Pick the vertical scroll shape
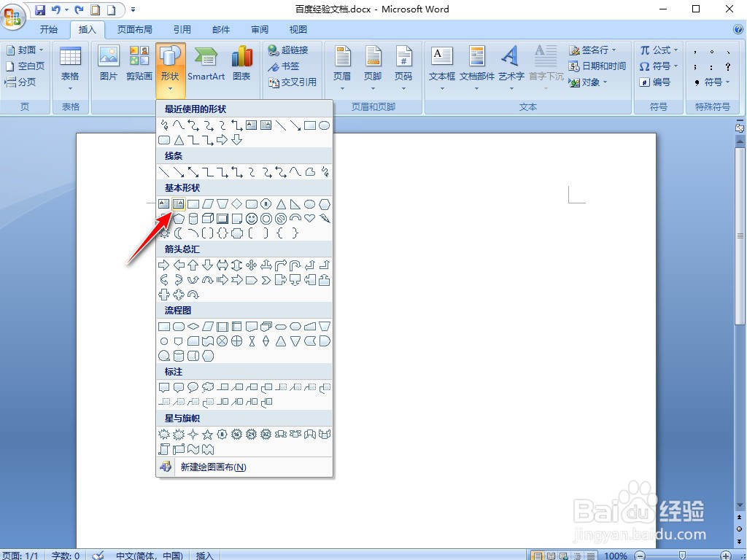Screen dimensions: 747x560 tap(164, 448)
